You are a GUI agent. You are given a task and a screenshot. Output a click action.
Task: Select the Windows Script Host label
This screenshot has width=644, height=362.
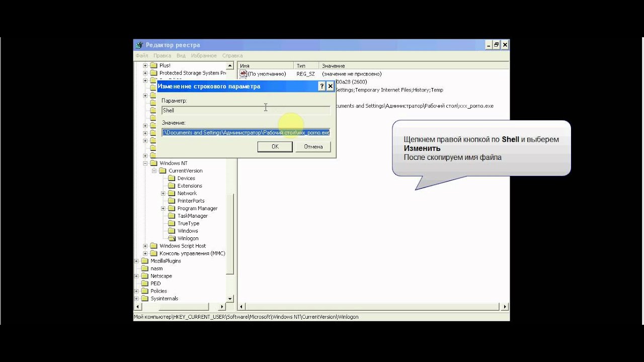point(183,246)
